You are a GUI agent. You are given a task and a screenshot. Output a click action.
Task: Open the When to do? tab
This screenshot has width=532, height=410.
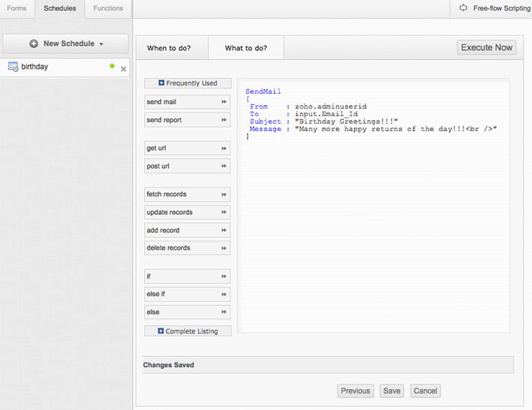click(169, 48)
